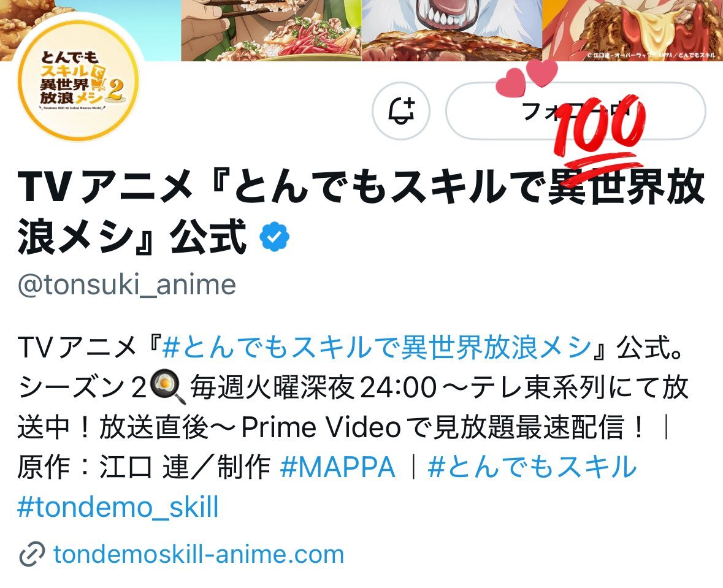The image size is (723, 588).
Task: Open the white beast teeth banner panel
Action: (x=452, y=31)
